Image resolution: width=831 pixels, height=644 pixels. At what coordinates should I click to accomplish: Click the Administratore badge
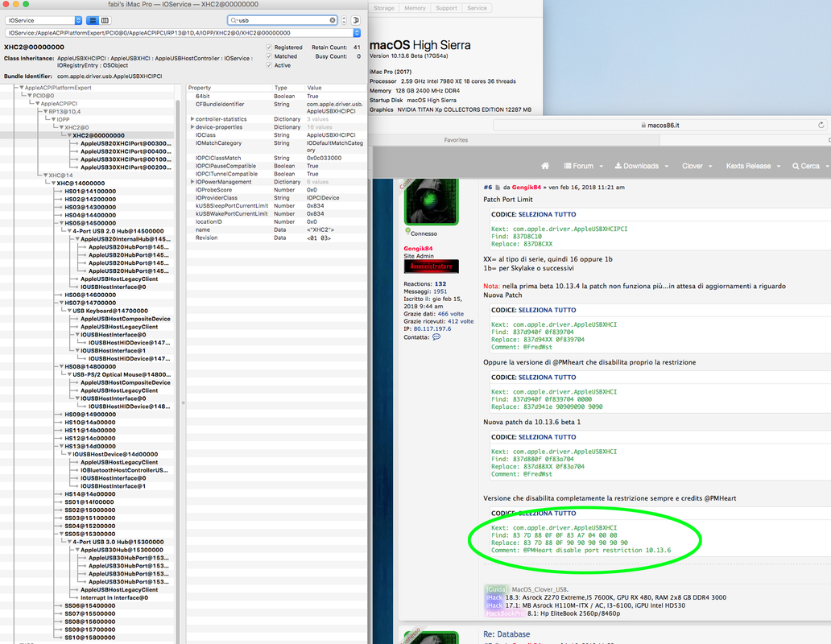tap(431, 266)
